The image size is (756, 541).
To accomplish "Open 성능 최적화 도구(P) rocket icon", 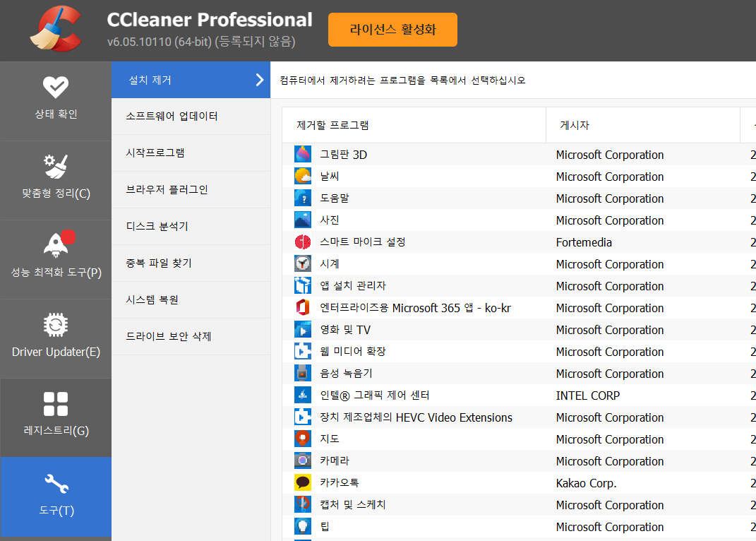I will point(59,244).
